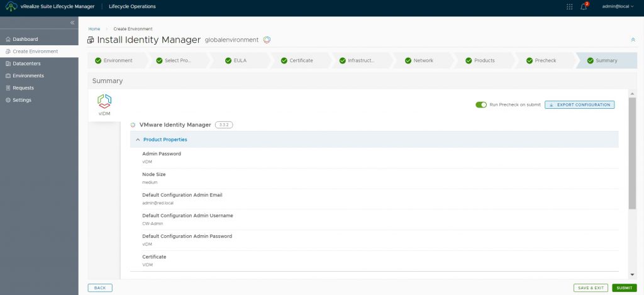Click the Export Configuration button

pos(579,105)
